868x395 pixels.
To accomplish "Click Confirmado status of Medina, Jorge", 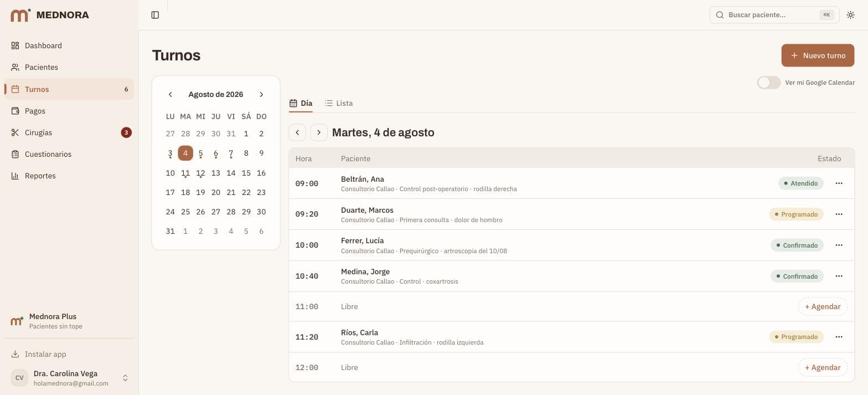I will (x=797, y=276).
